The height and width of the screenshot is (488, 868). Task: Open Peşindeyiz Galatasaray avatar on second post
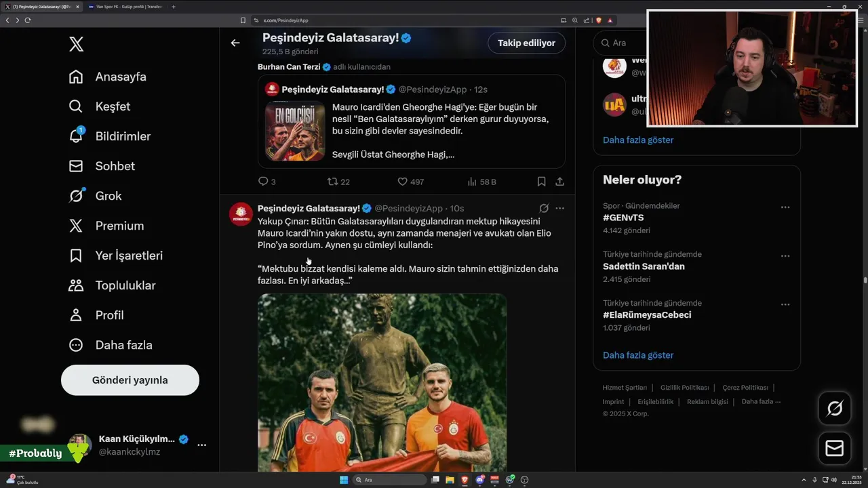point(241,214)
